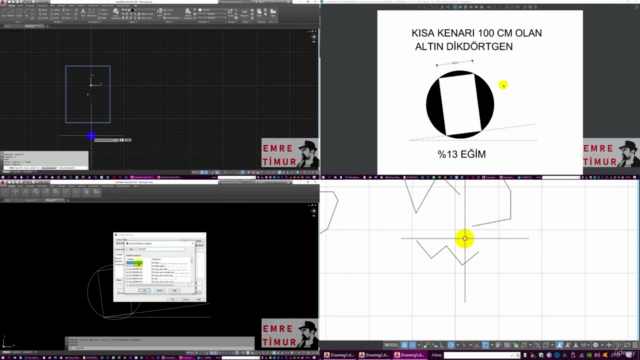The width and height of the screenshot is (640, 360).
Task: Open Layer Properties in top-left ribbon
Action: 116,12
